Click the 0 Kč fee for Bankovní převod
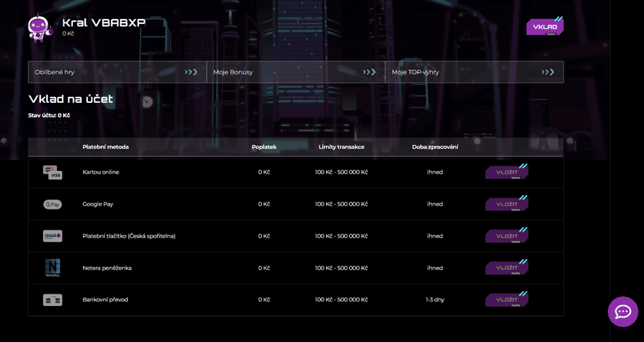Screen dimensions: 644x342 tap(264, 300)
